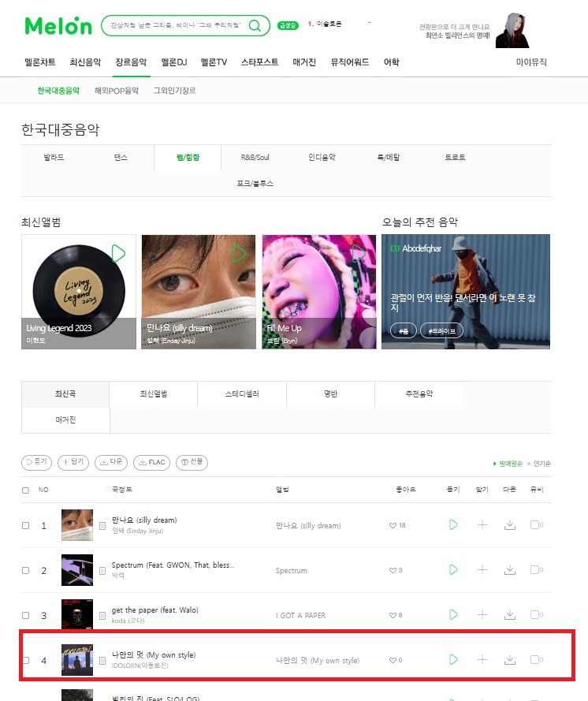Play track 1 만나요 (silly dream)

click(453, 524)
